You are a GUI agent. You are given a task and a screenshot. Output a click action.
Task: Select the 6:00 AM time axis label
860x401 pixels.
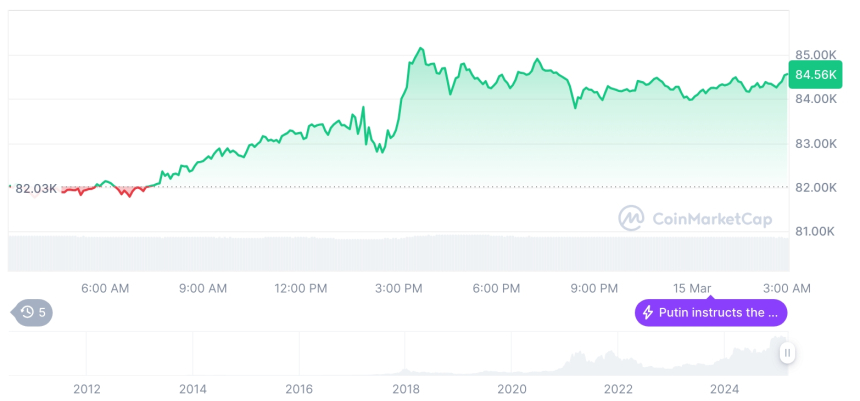tap(105, 288)
